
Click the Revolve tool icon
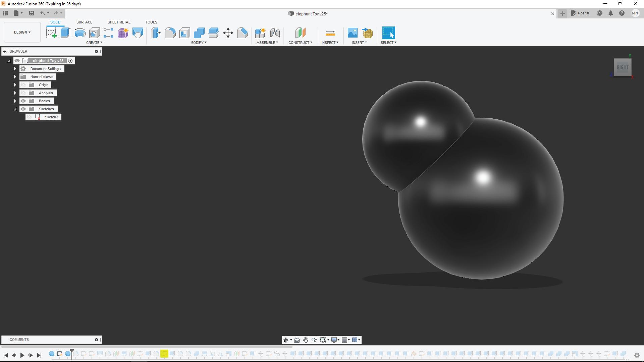pos(80,33)
